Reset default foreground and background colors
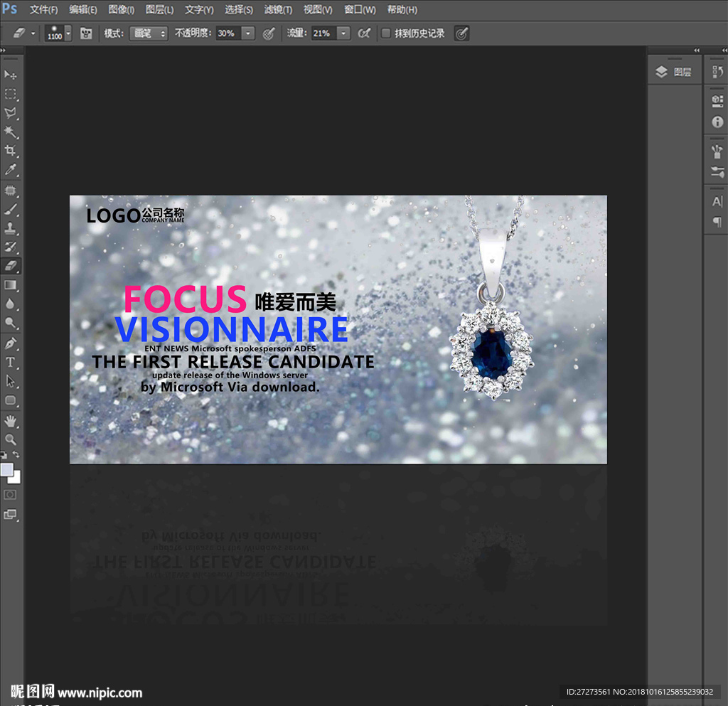The height and width of the screenshot is (706, 728). pos(4,455)
